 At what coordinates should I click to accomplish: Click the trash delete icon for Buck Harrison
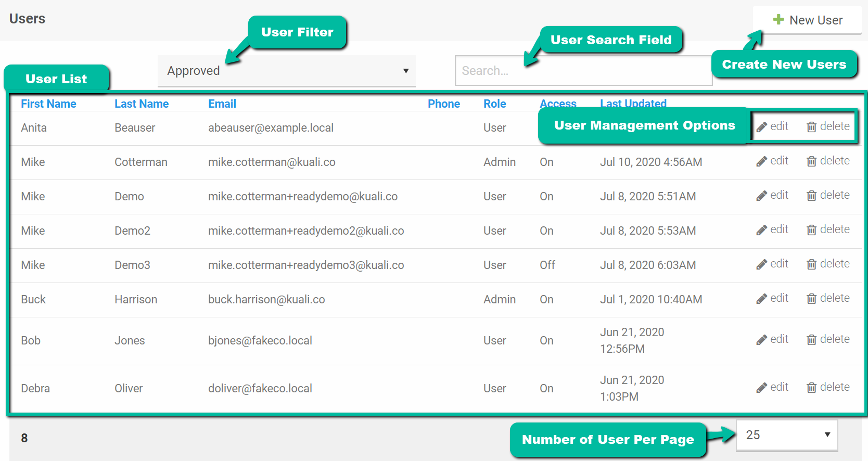click(811, 299)
